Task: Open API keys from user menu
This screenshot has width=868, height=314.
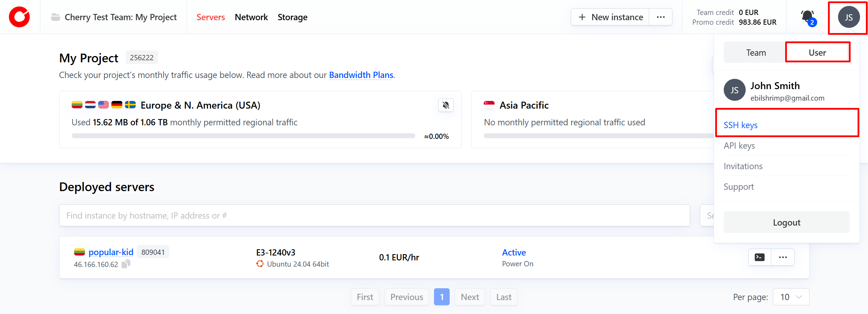Action: [739, 146]
